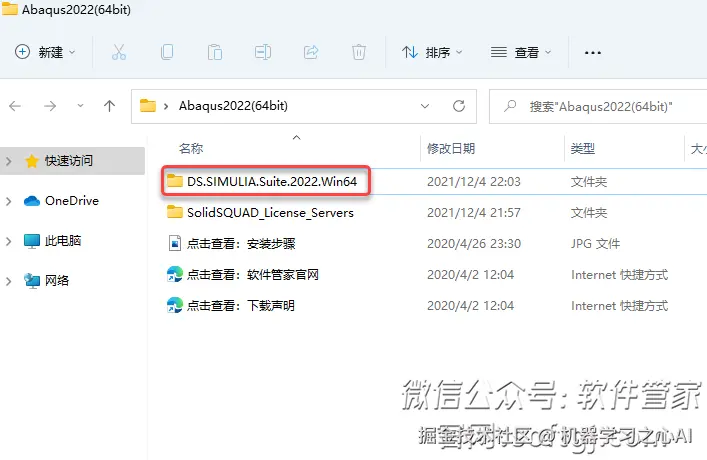Screen dimensions: 707x460
Task: Expand the 网络 tree node
Action: pyautogui.click(x=9, y=281)
